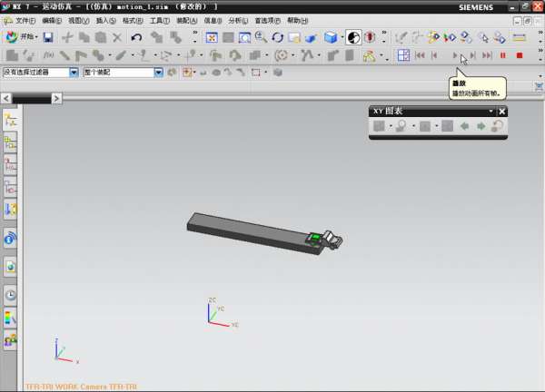Open the 开始 start dropdown
The width and height of the screenshot is (545, 392).
[x=22, y=37]
